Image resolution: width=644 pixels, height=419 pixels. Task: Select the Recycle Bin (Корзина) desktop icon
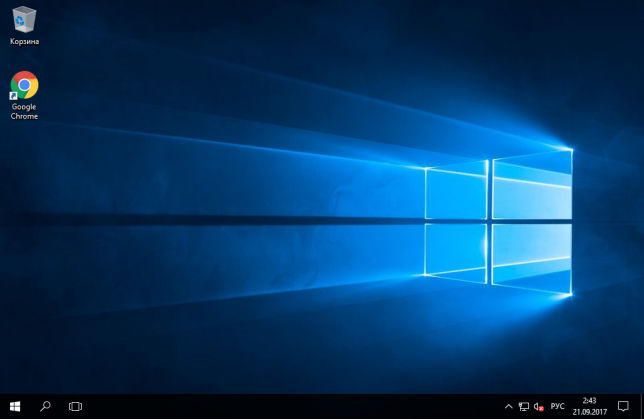(25, 25)
